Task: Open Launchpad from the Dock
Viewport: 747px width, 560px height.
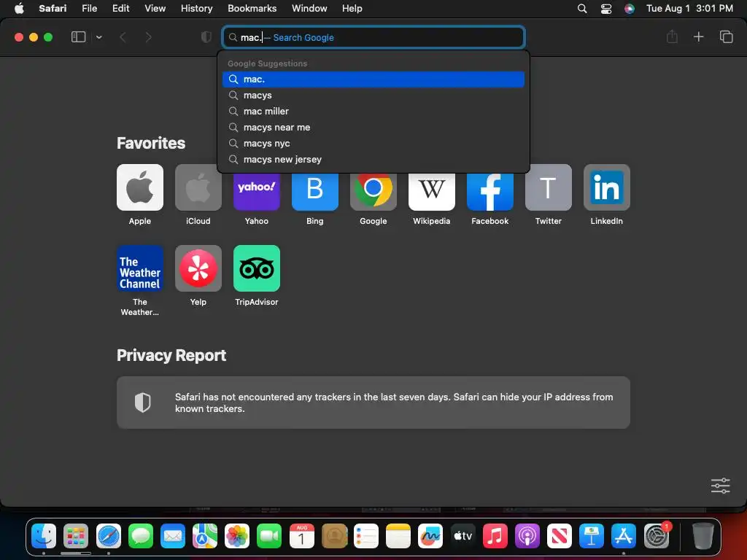Action: (x=76, y=536)
